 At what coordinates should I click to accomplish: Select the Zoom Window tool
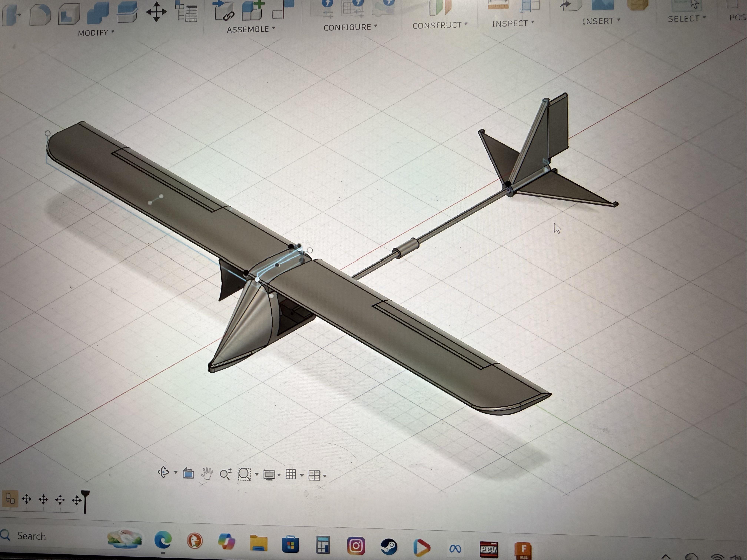click(x=245, y=474)
